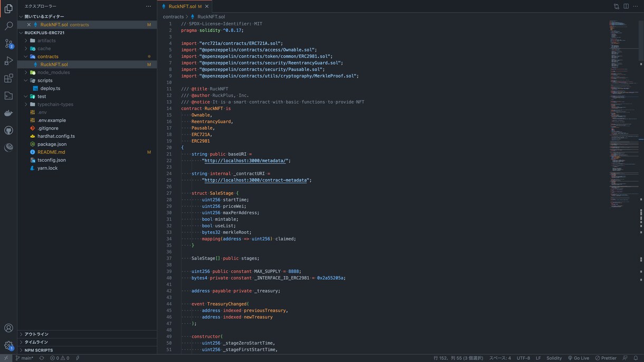
Task: Open the Docker view
Action: pyautogui.click(x=8, y=113)
